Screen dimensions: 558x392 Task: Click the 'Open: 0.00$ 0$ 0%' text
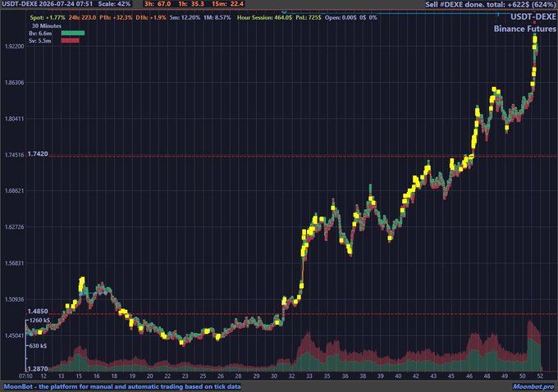[351, 17]
